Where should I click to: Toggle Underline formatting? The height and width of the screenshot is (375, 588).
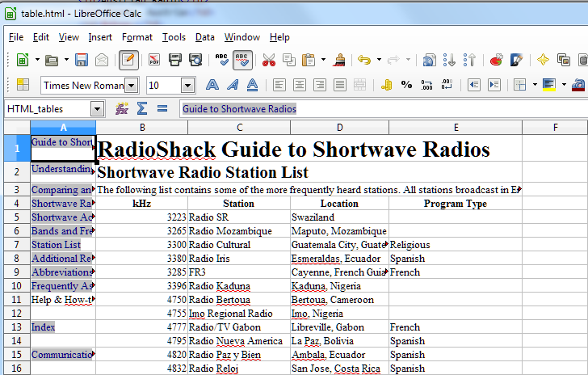point(252,85)
